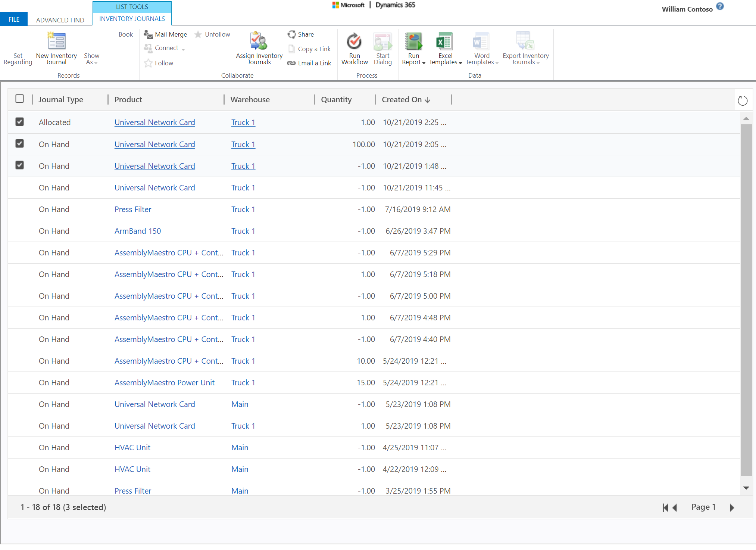Toggle checkbox for Allocated journal row
Screen dimensions: 756x550
pos(19,122)
